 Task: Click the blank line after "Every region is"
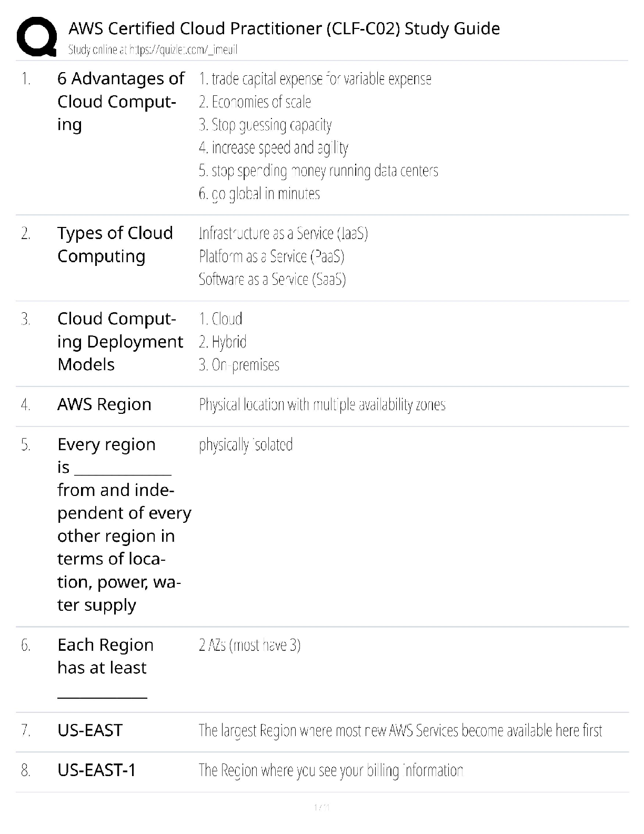coord(123,470)
